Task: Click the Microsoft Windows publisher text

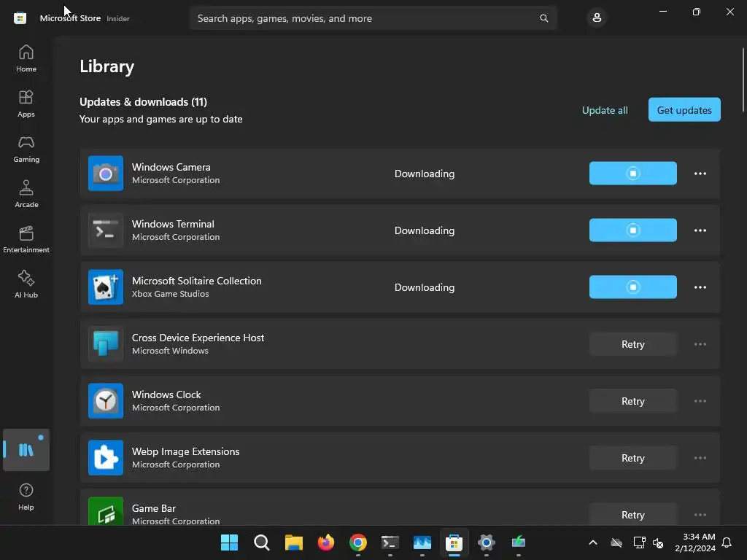Action: coord(170,351)
